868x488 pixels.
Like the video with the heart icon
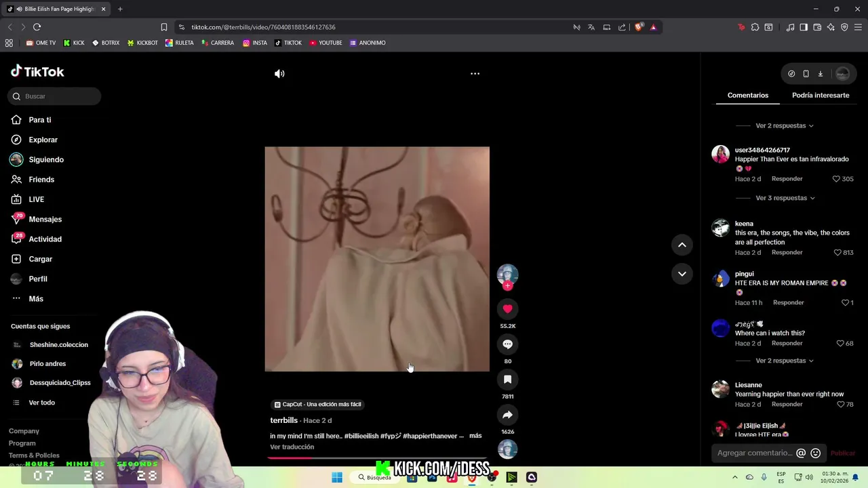point(507,309)
